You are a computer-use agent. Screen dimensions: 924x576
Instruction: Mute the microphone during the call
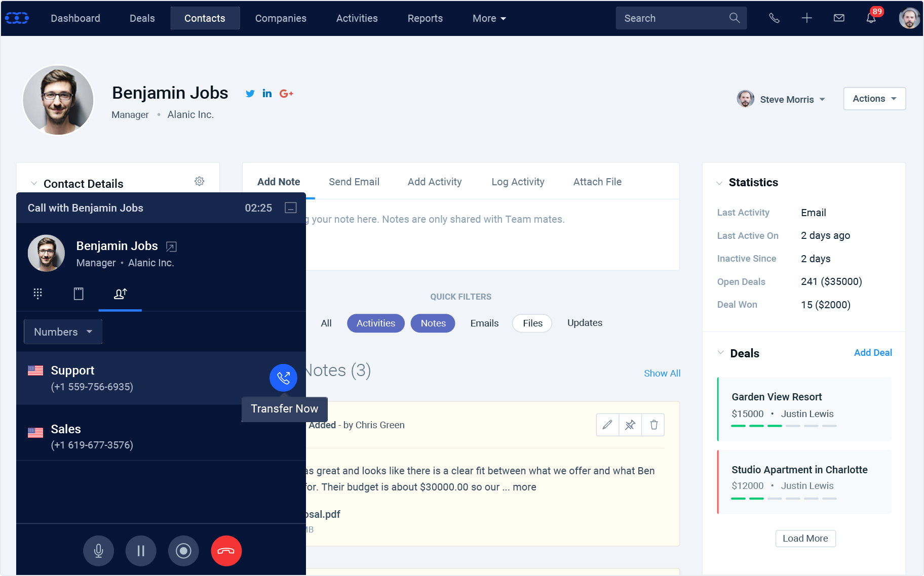pyautogui.click(x=98, y=551)
